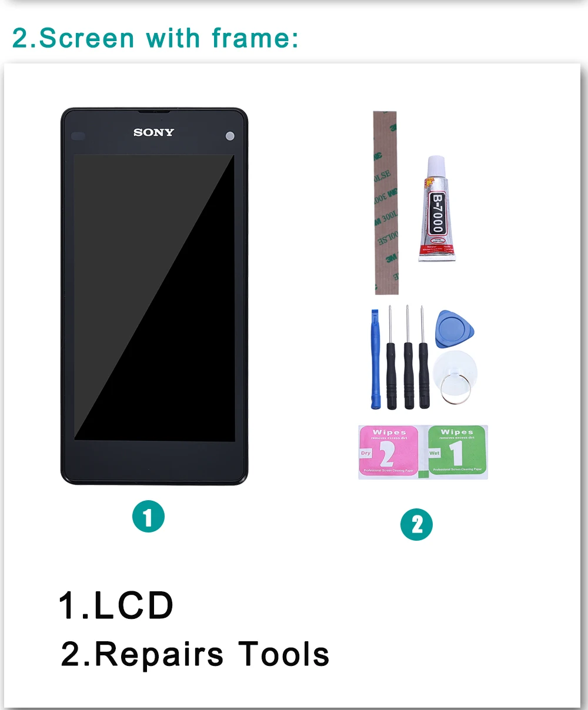Click the '1.LCD' label text
This screenshot has height=710, width=588.
(x=116, y=605)
